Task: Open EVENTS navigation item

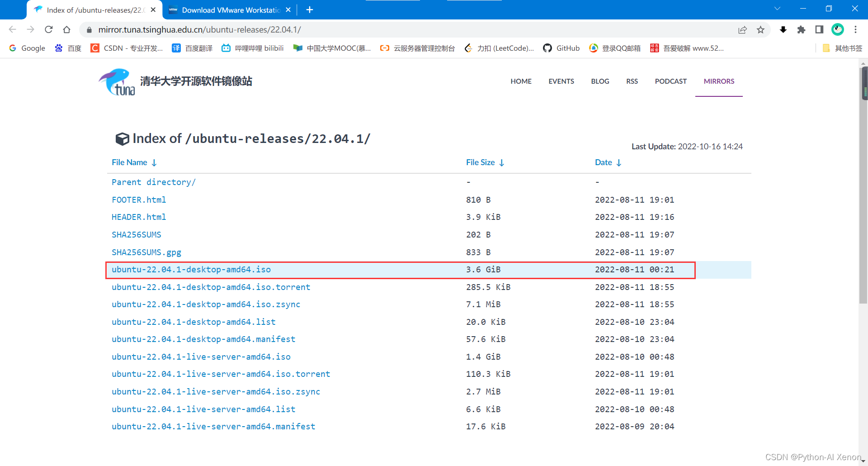Action: (561, 81)
